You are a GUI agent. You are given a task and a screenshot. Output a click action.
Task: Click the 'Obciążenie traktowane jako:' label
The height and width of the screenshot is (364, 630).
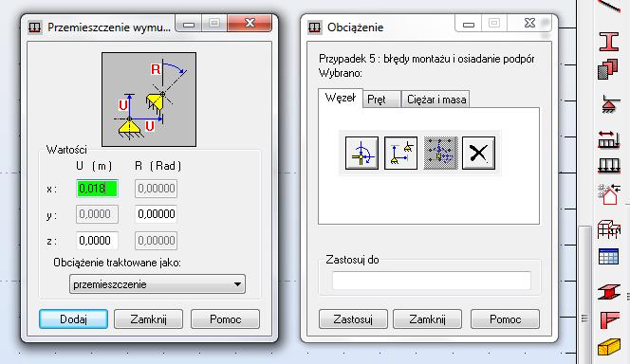coord(117,263)
